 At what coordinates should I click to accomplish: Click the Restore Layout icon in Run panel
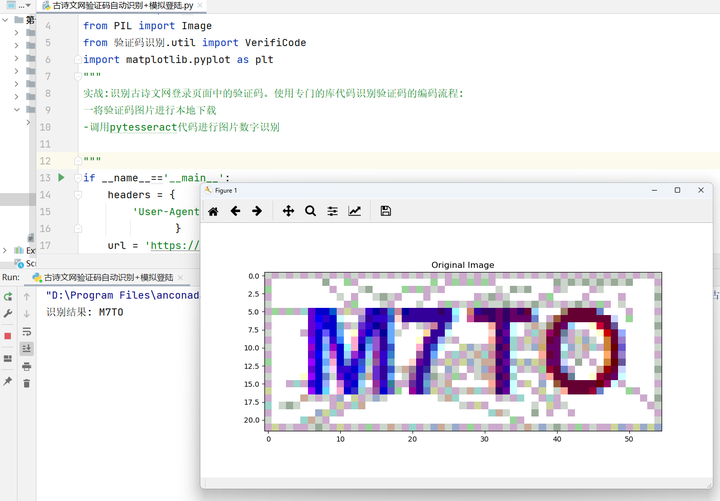click(8, 359)
